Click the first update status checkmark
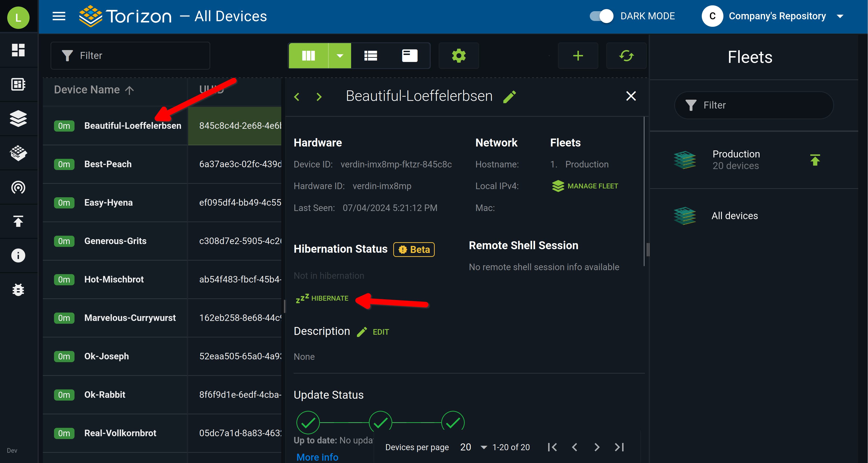This screenshot has width=868, height=463. [308, 422]
